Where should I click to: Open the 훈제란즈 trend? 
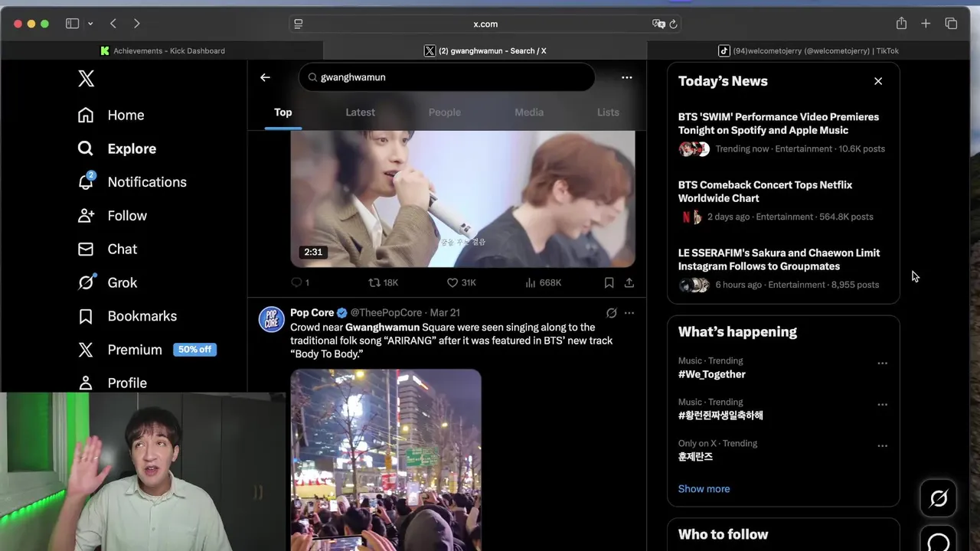(x=695, y=457)
